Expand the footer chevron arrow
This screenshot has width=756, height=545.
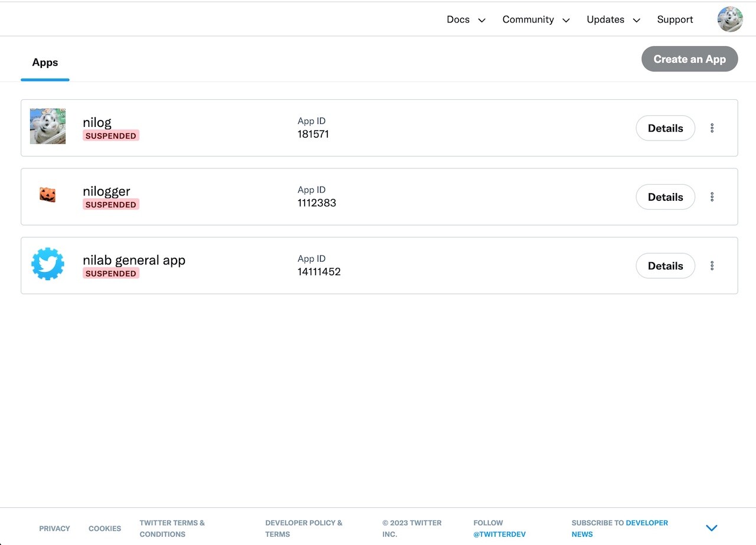[x=712, y=528]
